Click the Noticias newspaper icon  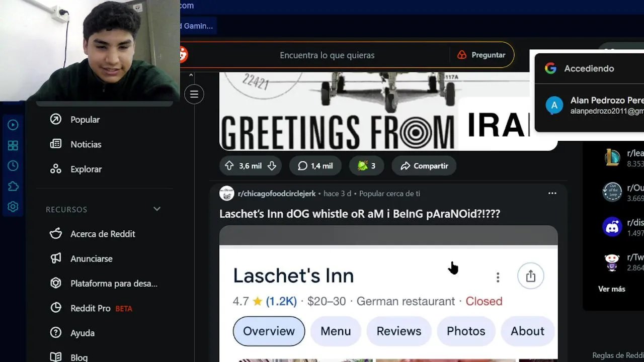56,144
